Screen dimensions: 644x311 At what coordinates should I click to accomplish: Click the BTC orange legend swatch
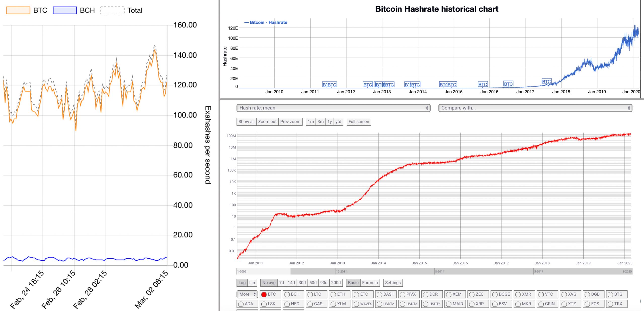point(18,10)
